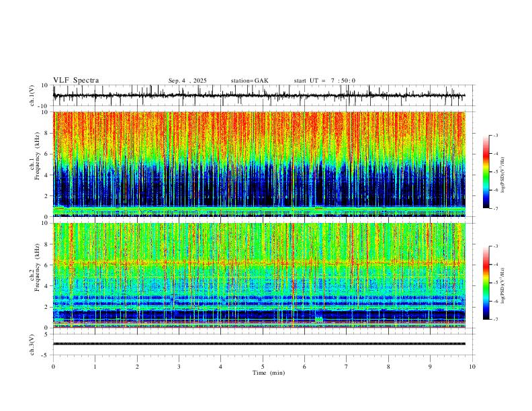The height and width of the screenshot is (411, 532).
Task: Click the ch.1 spectrogram color bar
Action: (x=486, y=172)
